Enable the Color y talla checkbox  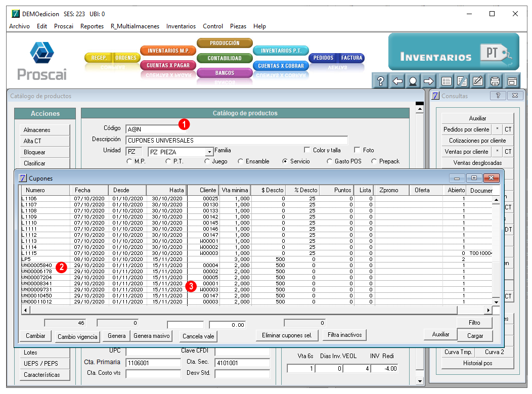point(307,150)
